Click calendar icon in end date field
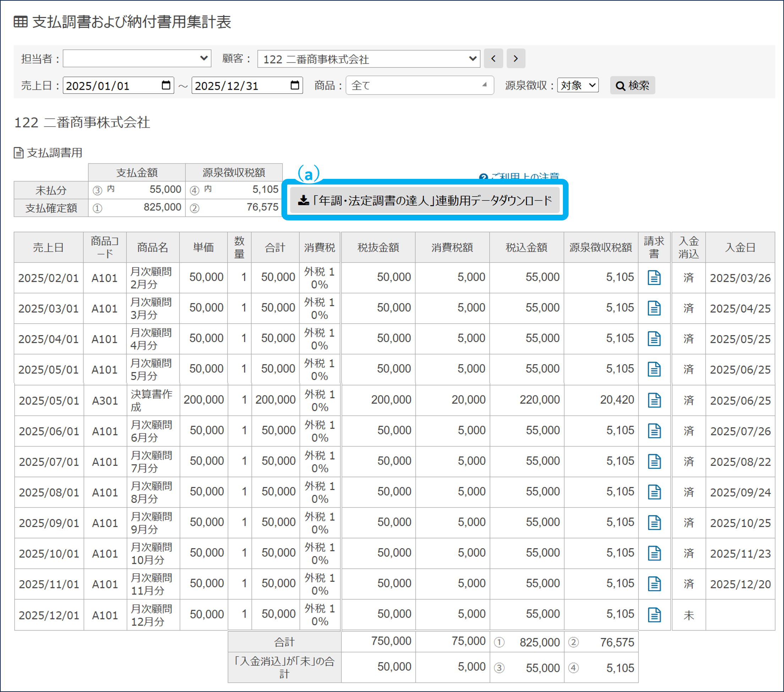Screen dimensions: 784x692 pos(295,85)
